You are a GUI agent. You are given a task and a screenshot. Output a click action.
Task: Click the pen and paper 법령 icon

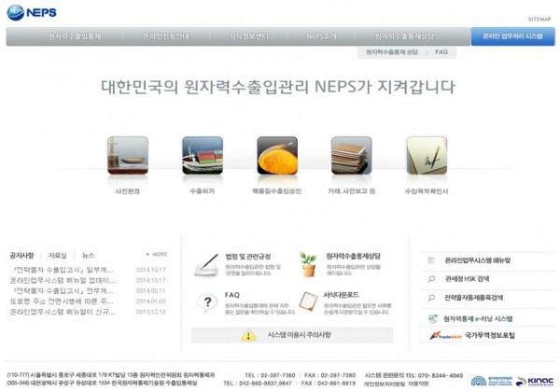pos(207,265)
